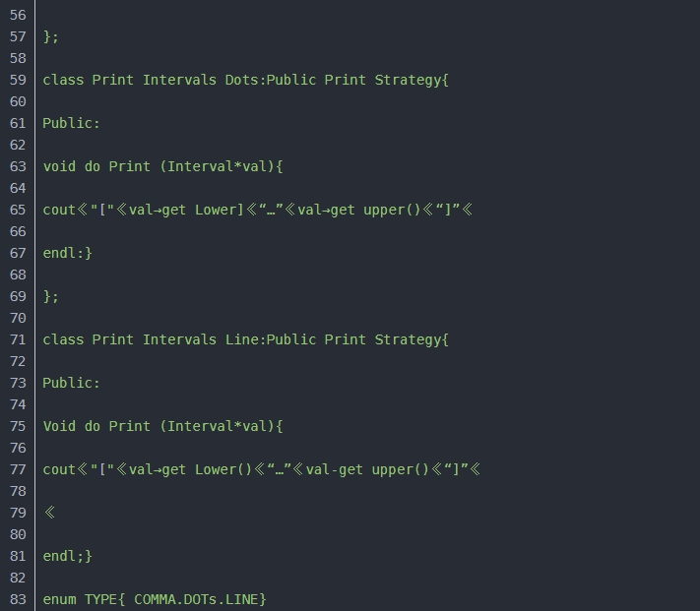The height and width of the screenshot is (611, 700).
Task: Click the lone '《' symbol on line 79
Action: [49, 513]
